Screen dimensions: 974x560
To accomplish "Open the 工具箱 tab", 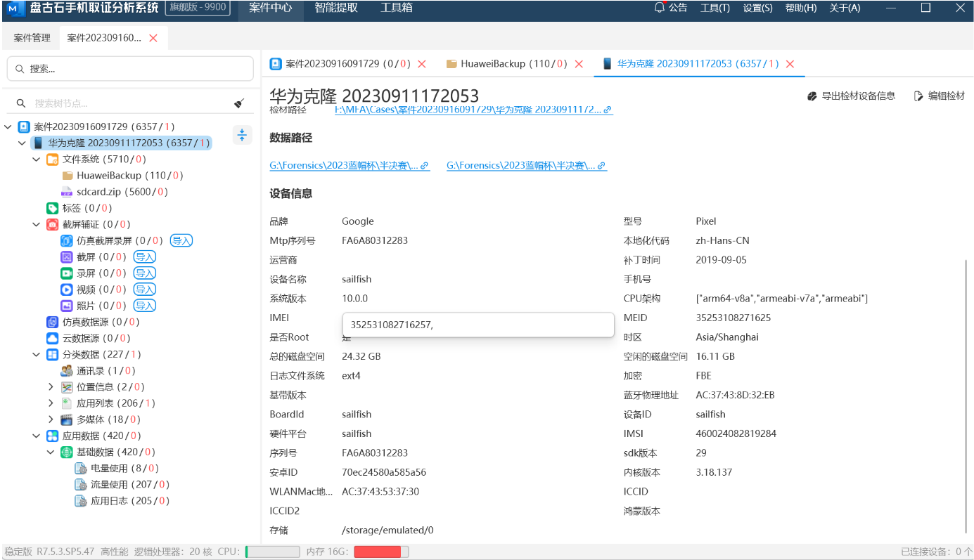I will point(397,8).
